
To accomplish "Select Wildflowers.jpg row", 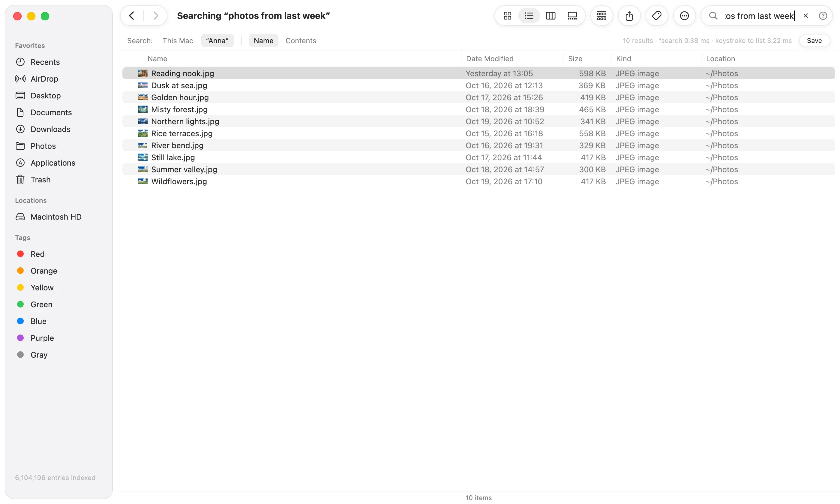I will (478, 181).
